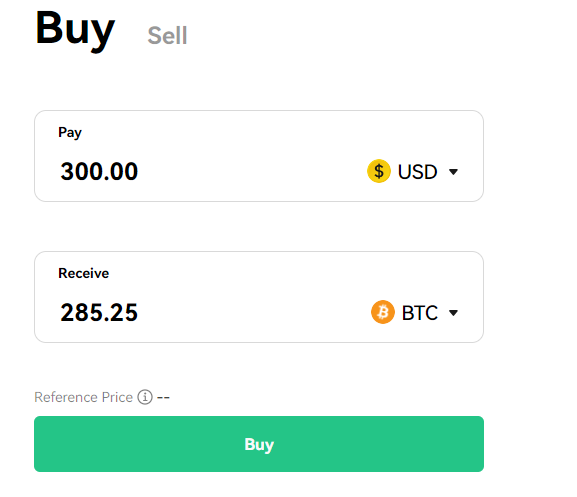Select the Buy tab heading
This screenshot has height=497, width=577.
[x=75, y=29]
